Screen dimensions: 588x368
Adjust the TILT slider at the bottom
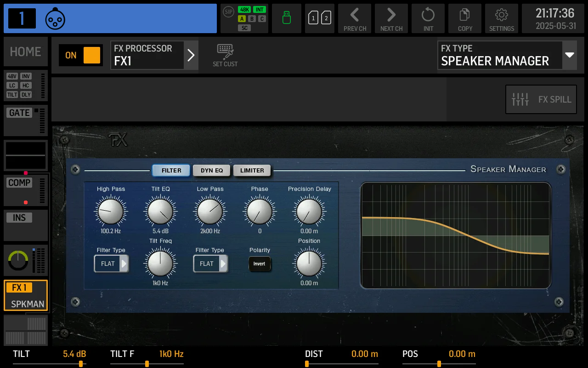[81, 363]
